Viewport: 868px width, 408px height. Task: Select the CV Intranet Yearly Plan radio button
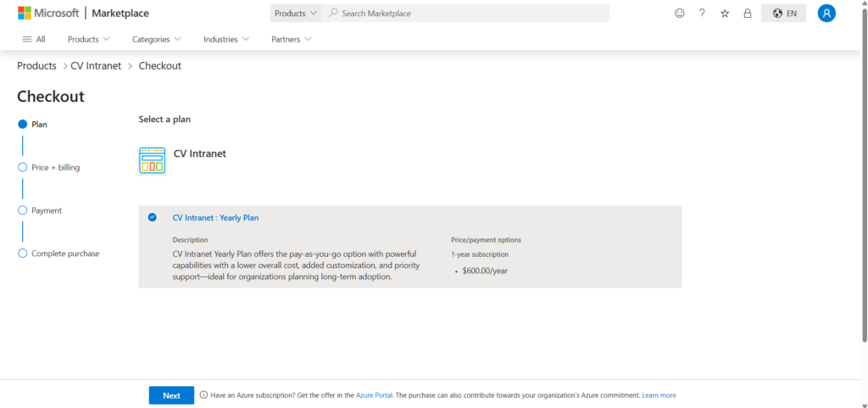(153, 217)
